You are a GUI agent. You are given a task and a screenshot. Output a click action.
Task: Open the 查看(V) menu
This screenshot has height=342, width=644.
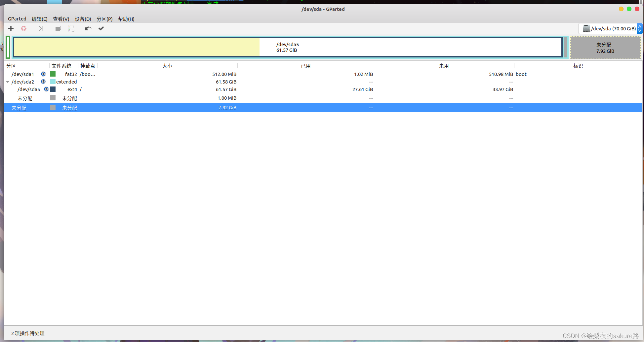61,19
